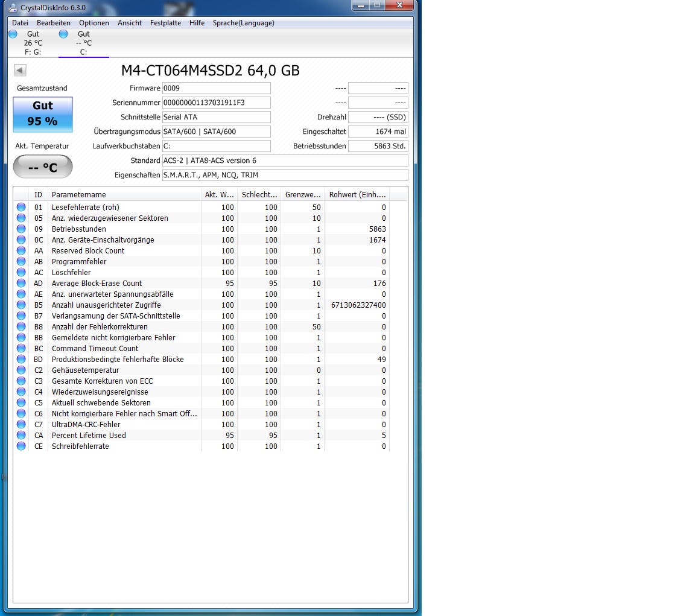
Task: Click the Drehzahl field ---- (SSD)
Action: pos(378,117)
